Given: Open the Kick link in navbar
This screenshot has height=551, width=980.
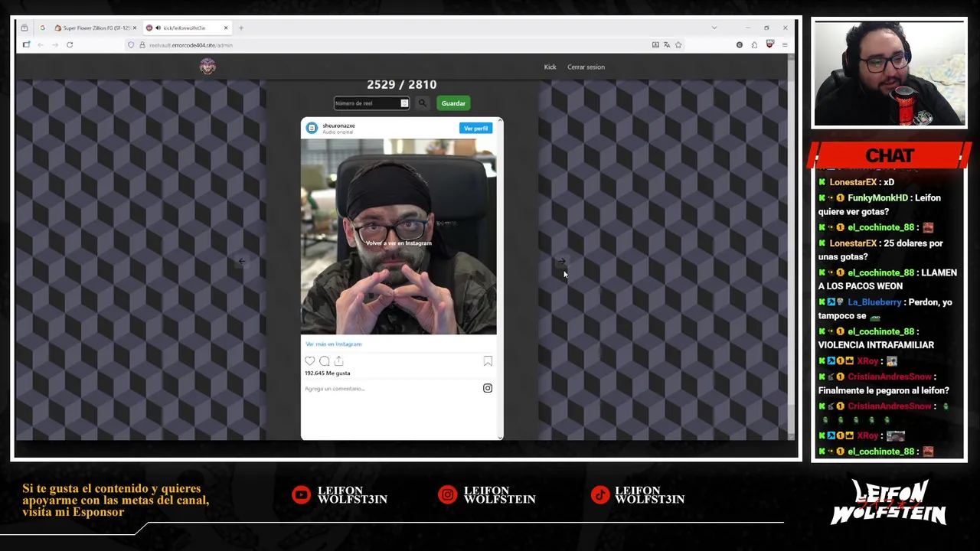Looking at the screenshot, I should pos(550,67).
